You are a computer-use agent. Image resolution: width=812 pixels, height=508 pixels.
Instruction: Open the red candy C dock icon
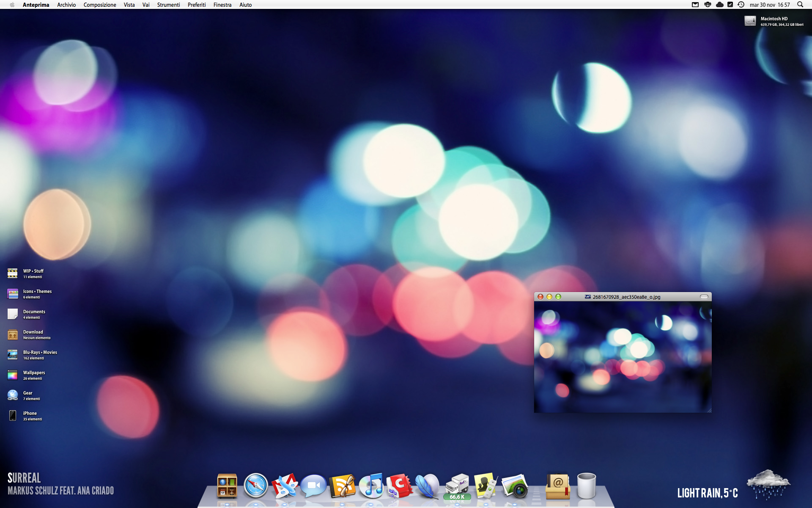point(399,486)
